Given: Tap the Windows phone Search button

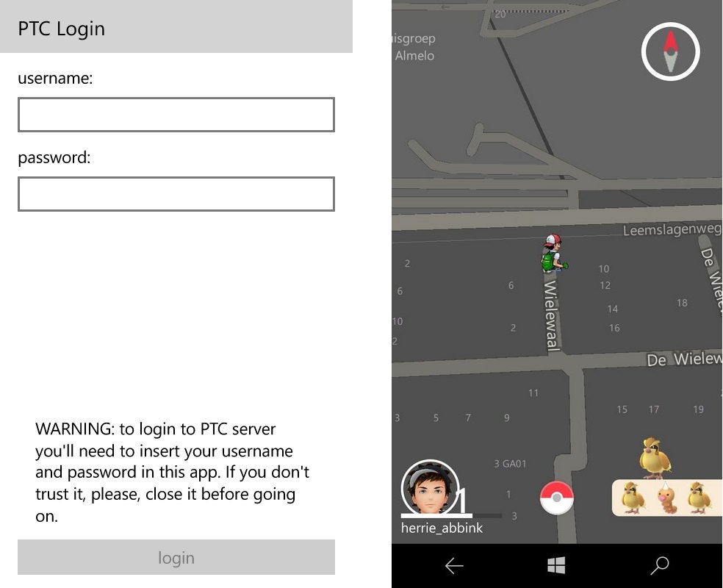Looking at the screenshot, I should 659,565.
